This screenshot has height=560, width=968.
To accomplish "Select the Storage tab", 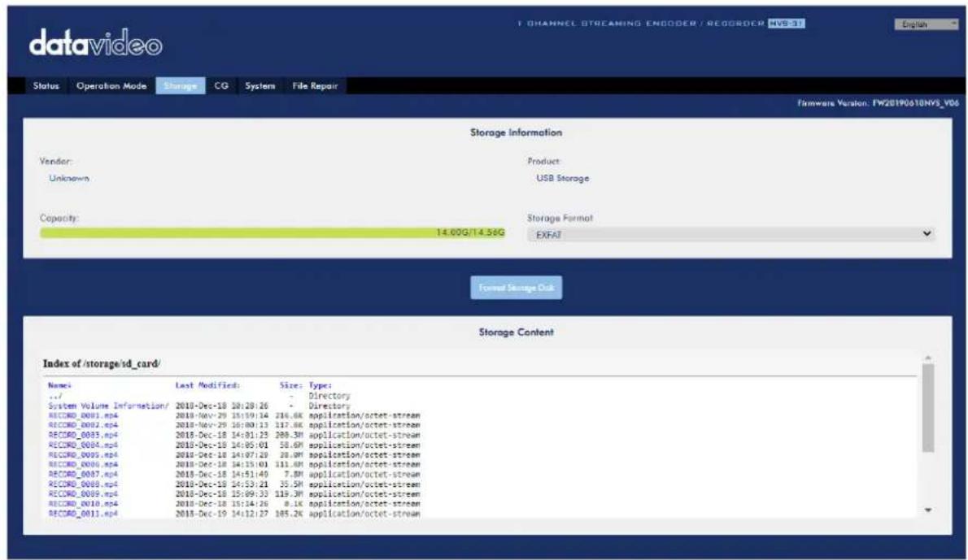I will 181,85.
